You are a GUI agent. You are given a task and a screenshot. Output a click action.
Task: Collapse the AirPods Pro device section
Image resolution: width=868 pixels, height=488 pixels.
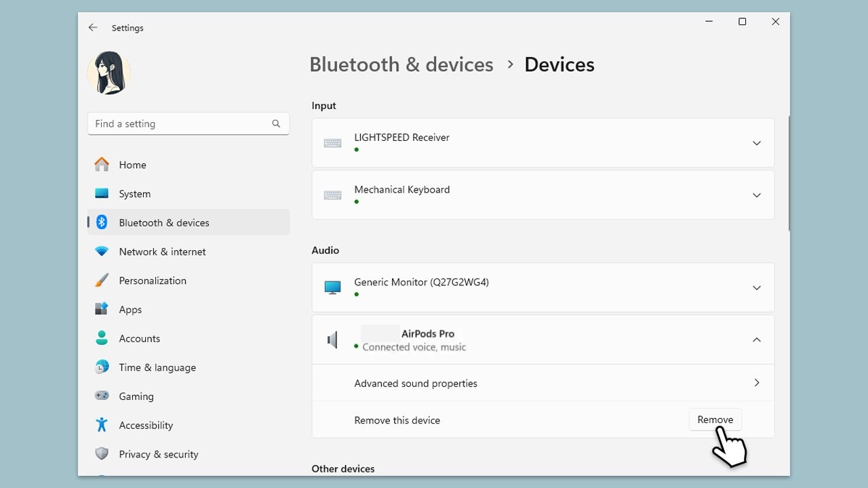(x=756, y=340)
